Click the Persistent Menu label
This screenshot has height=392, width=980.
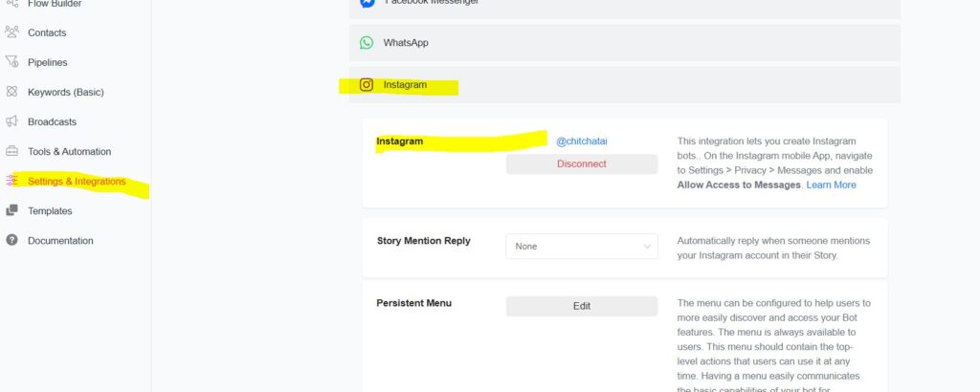pyautogui.click(x=413, y=303)
